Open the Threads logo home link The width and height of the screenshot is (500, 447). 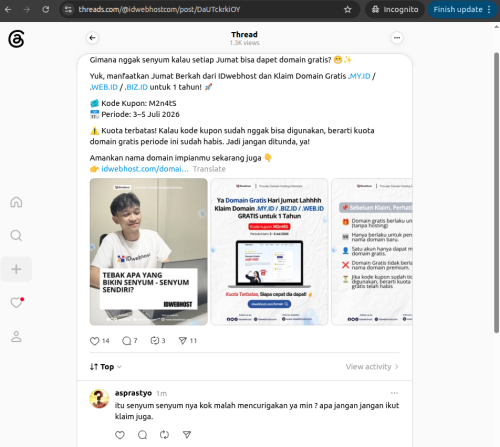(16, 39)
